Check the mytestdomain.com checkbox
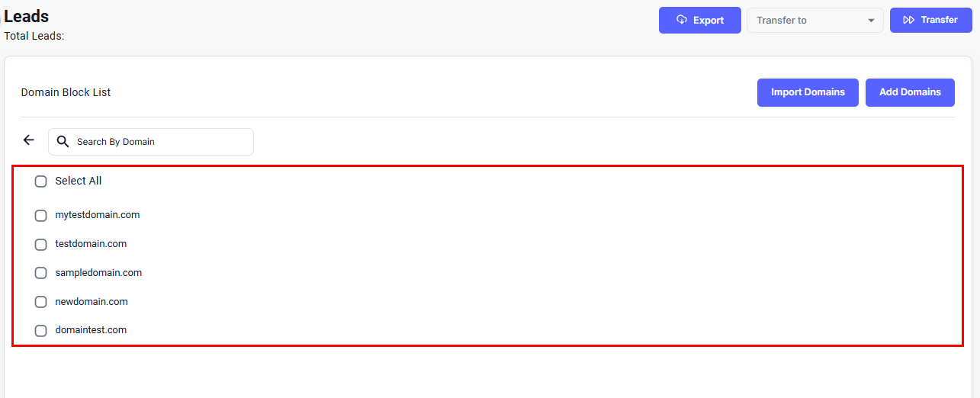Screen dimensions: 980x398 [41, 216]
